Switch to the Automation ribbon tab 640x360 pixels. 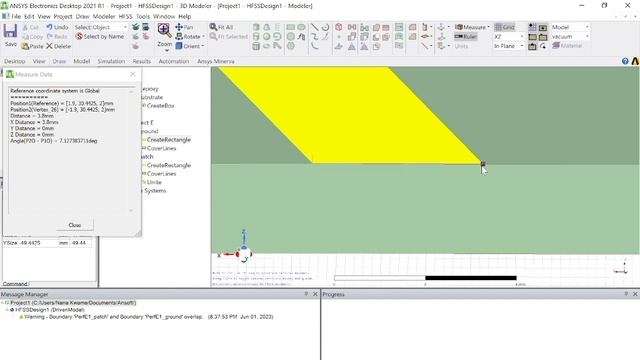point(174,61)
